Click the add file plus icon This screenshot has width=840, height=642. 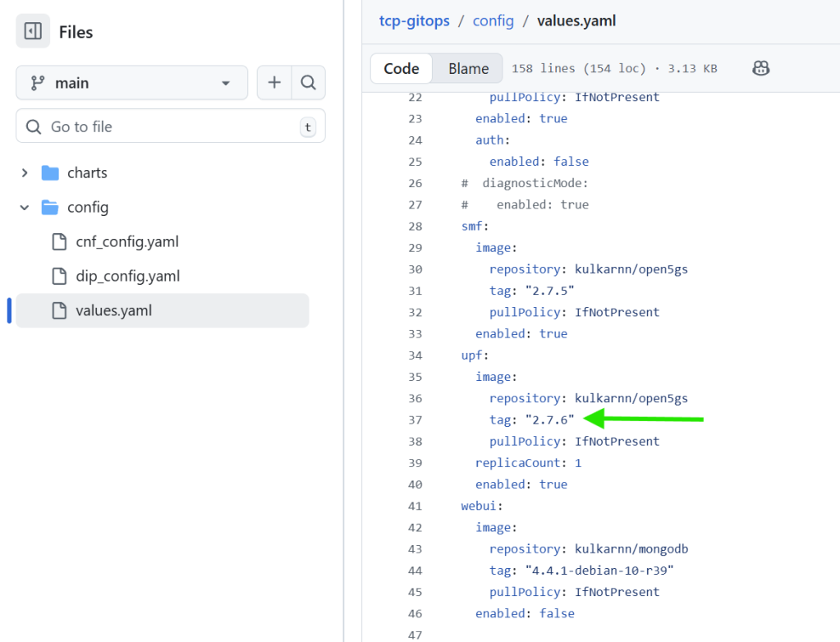274,83
